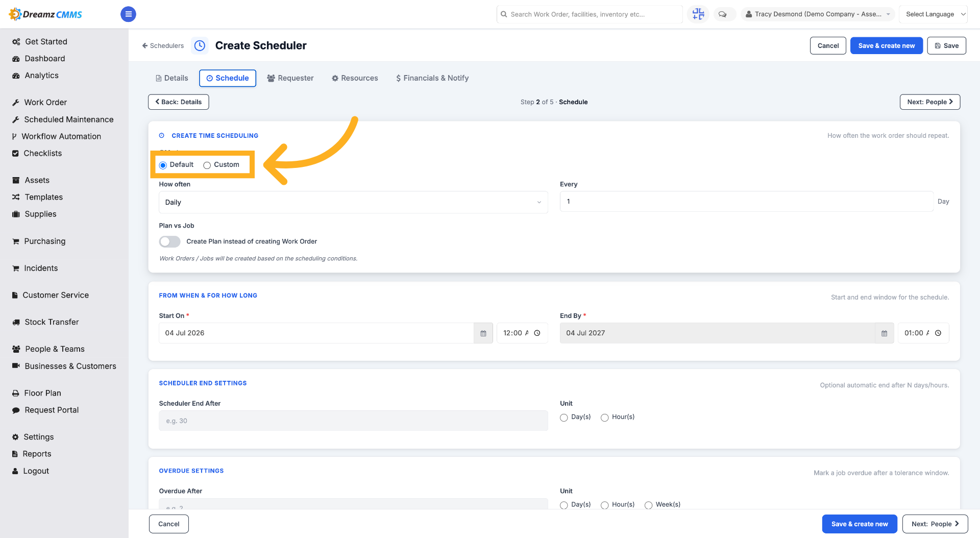Open the chat messages icon
The width and height of the screenshot is (980, 538).
click(722, 14)
